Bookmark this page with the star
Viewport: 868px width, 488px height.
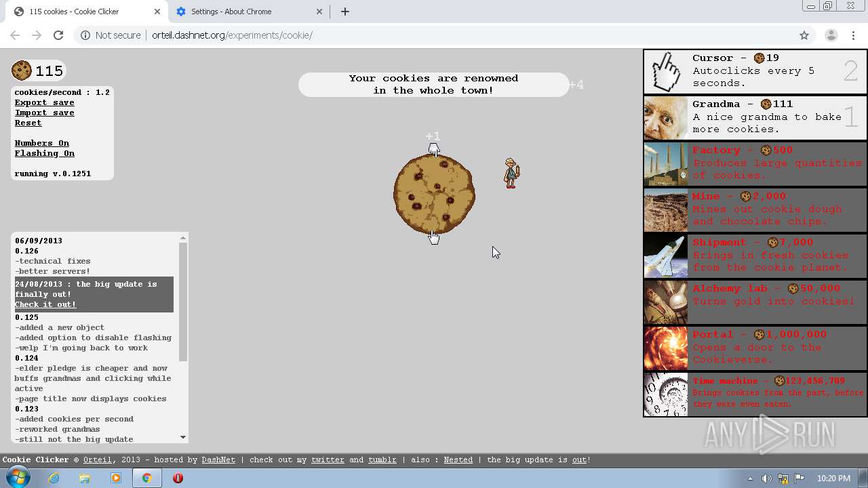tap(804, 35)
